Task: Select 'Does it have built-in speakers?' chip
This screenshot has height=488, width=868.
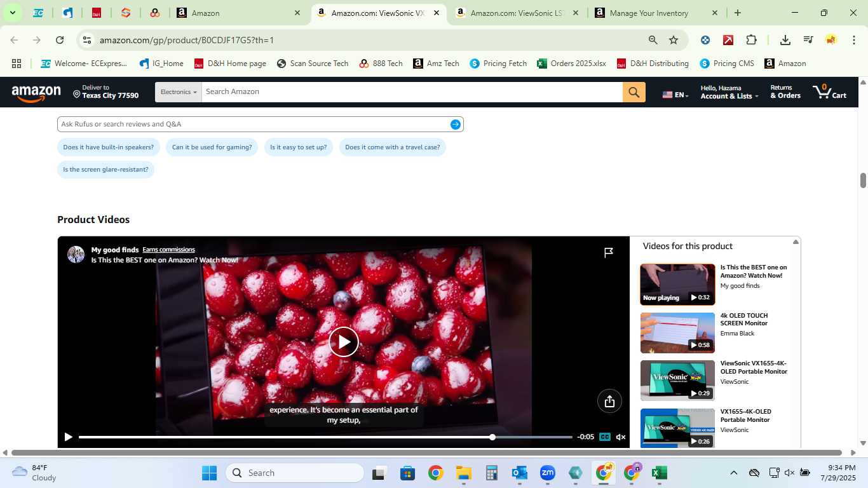Action: point(109,147)
